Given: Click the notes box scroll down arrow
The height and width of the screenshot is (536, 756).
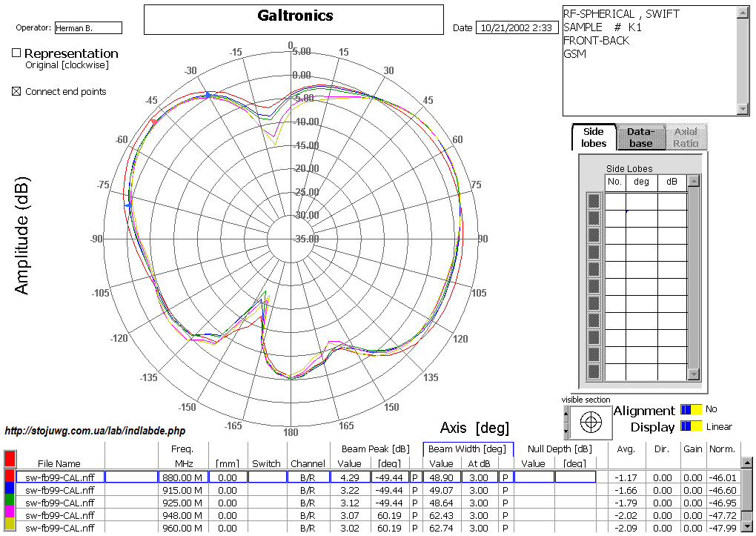Looking at the screenshot, I should click(743, 109).
